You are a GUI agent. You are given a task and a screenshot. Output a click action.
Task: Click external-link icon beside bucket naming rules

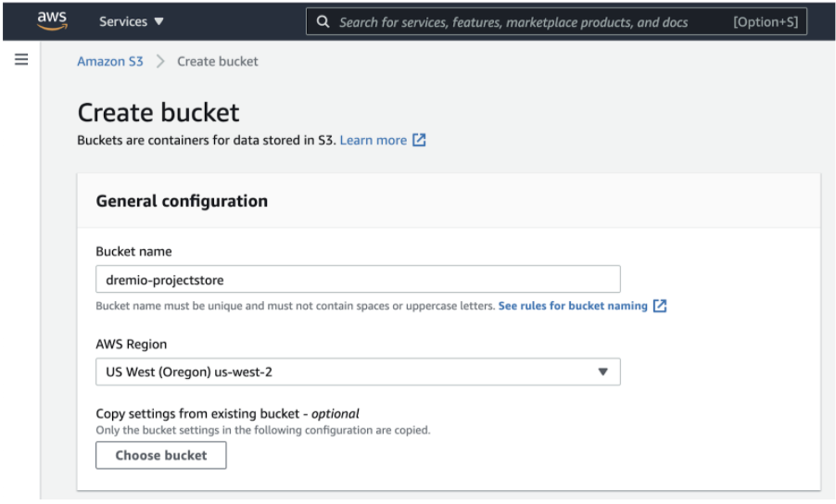pos(660,306)
